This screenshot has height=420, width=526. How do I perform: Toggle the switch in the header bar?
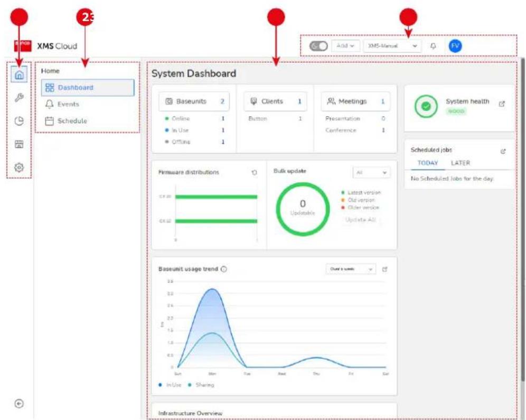coord(318,46)
